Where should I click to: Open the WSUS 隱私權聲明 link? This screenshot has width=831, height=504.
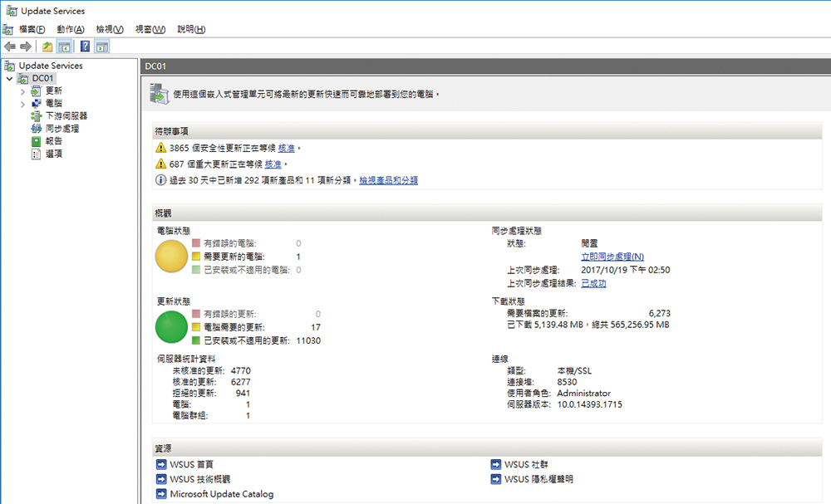point(538,479)
